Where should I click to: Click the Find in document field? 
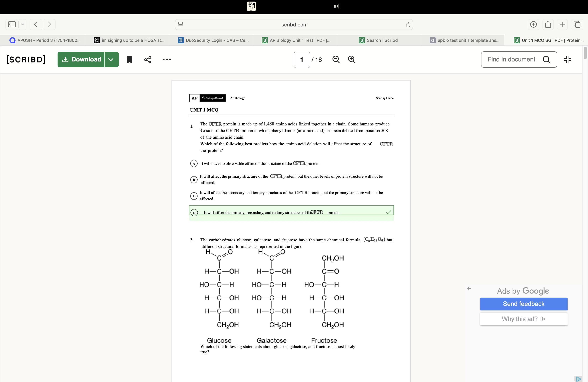click(512, 60)
